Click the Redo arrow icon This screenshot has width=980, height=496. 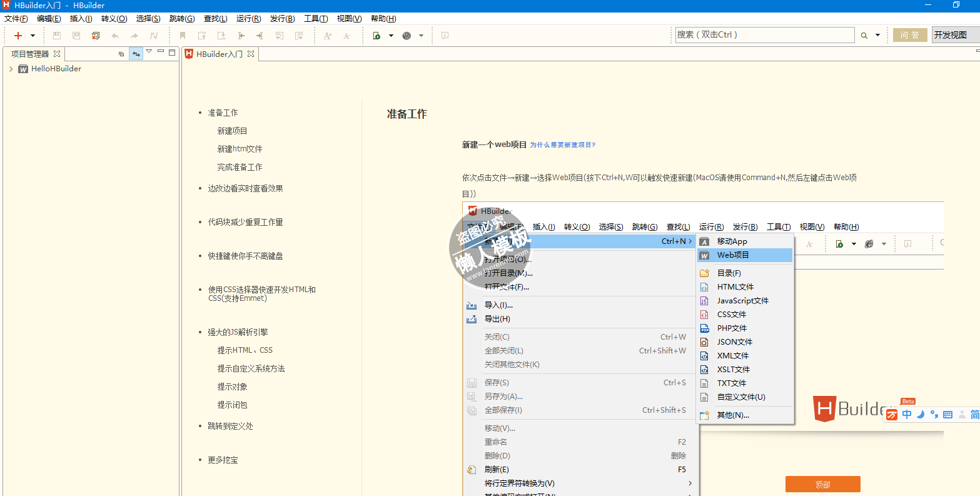tap(134, 36)
